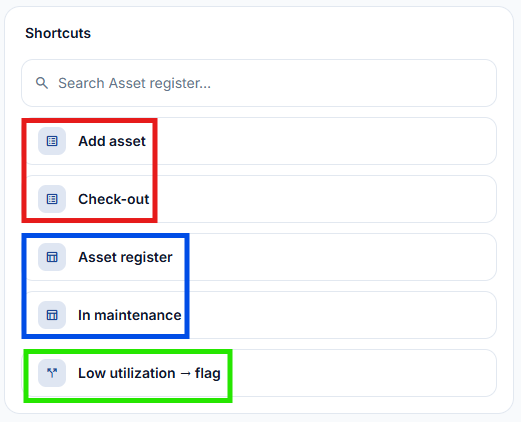
Task: Click the magnifying glass search icon
Action: (42, 83)
